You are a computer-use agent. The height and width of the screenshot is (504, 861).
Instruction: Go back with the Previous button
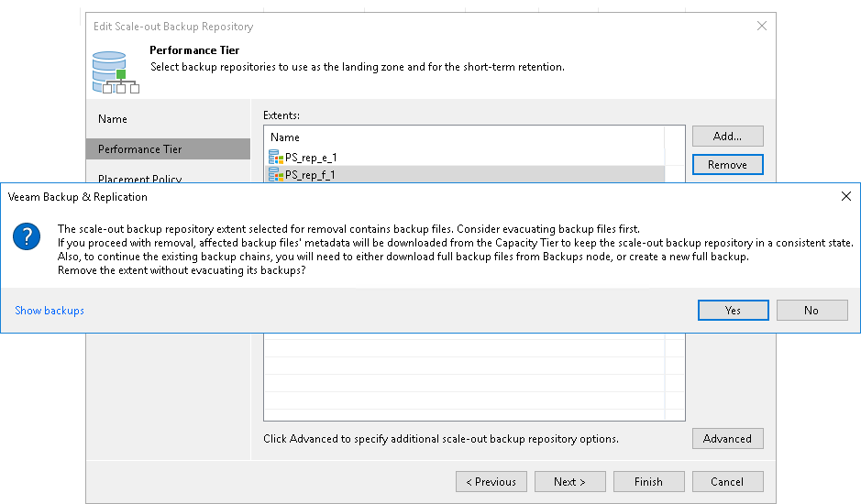point(491,482)
